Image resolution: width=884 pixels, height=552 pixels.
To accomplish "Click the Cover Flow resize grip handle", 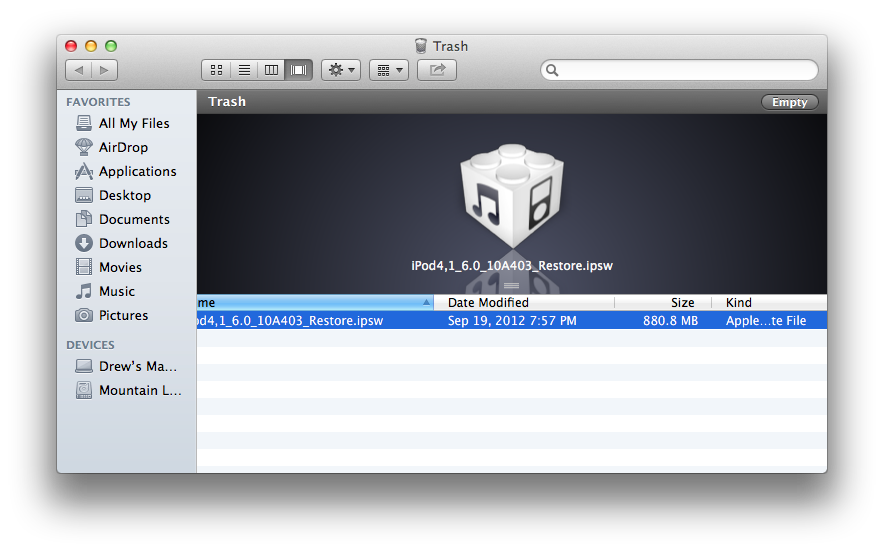I will click(x=511, y=285).
